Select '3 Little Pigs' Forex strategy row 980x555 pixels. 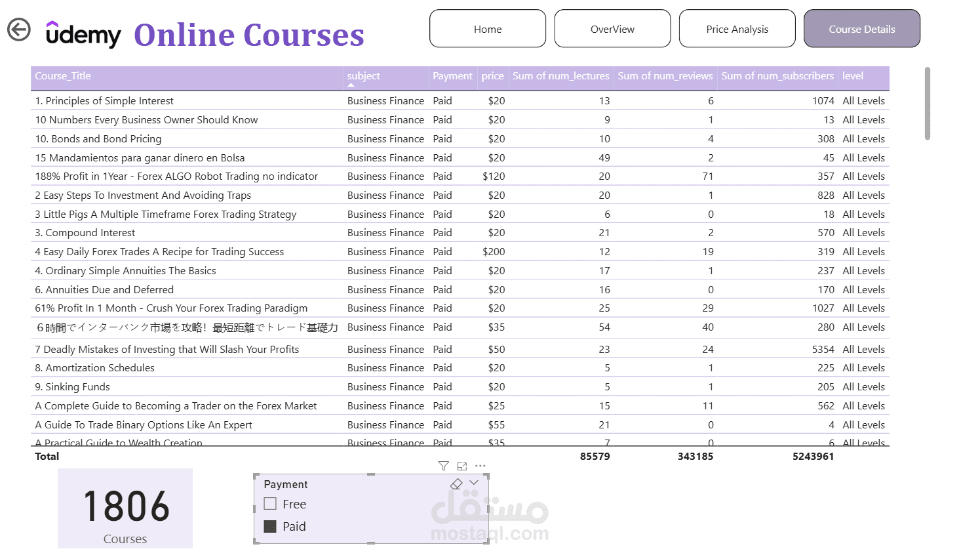460,214
